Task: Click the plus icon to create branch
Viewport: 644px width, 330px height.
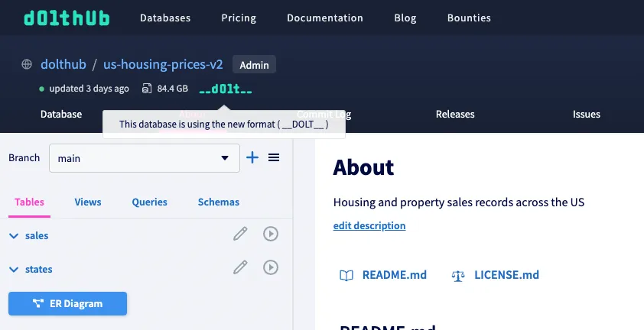Action: tap(252, 157)
